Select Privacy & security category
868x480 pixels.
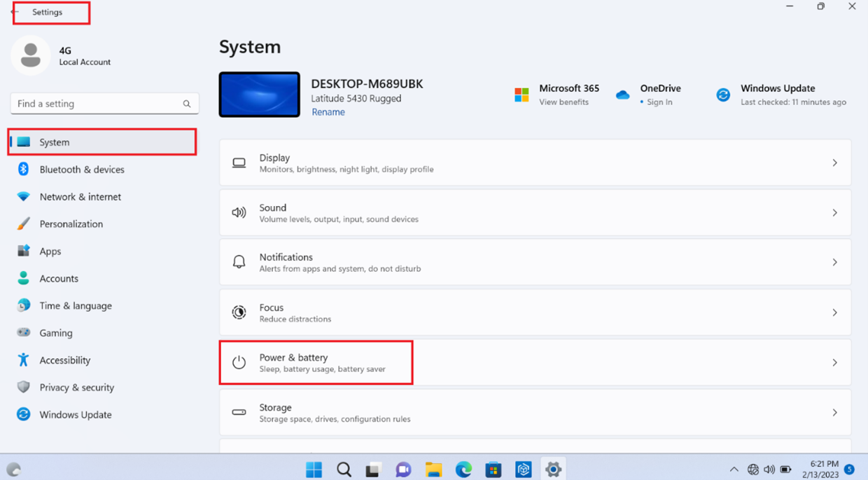77,387
